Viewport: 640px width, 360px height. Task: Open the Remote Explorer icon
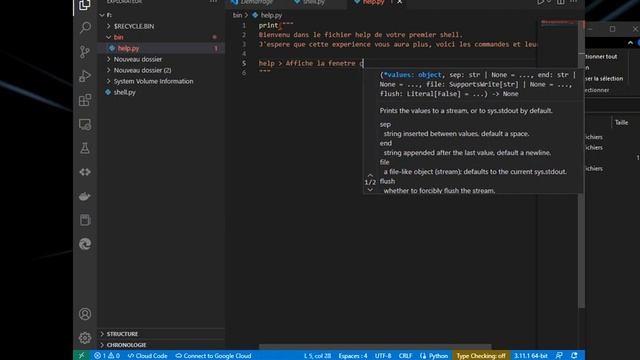point(85,124)
